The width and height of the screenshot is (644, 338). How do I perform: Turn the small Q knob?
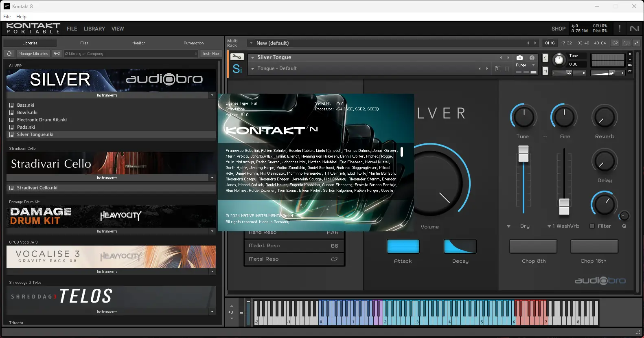[x=624, y=216]
